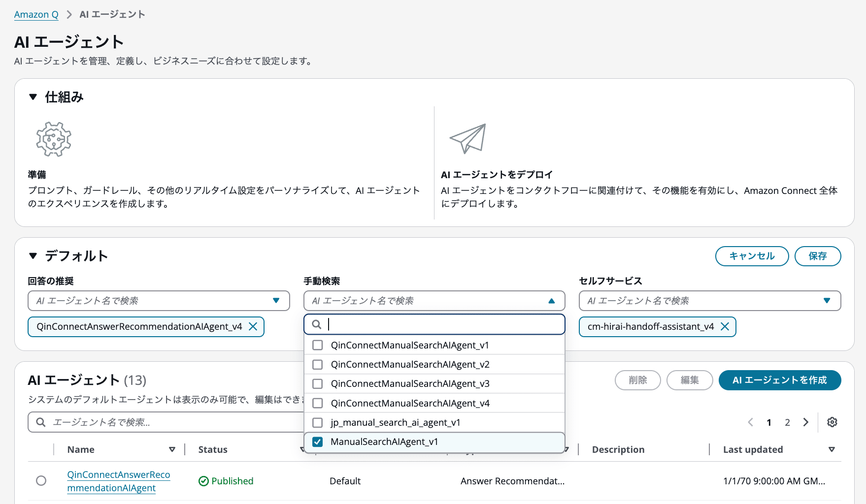Open セルフサービス agent dropdown
The height and width of the screenshot is (504, 866).
(x=710, y=301)
